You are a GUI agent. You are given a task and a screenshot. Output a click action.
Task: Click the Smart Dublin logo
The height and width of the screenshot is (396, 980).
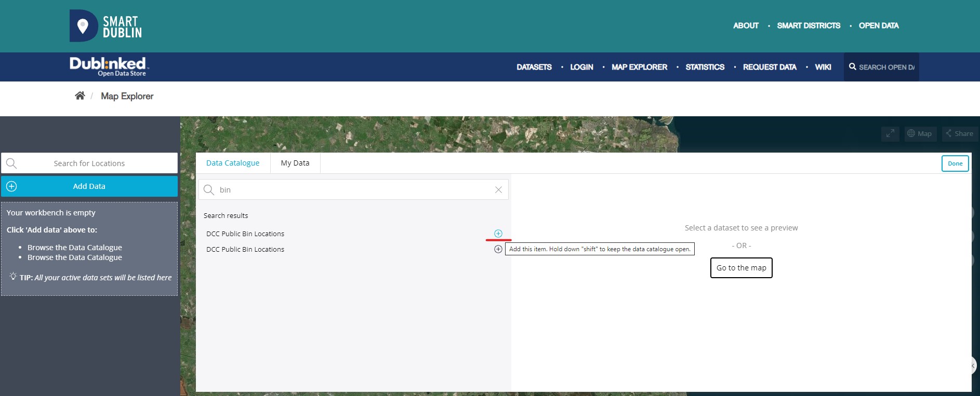point(106,26)
